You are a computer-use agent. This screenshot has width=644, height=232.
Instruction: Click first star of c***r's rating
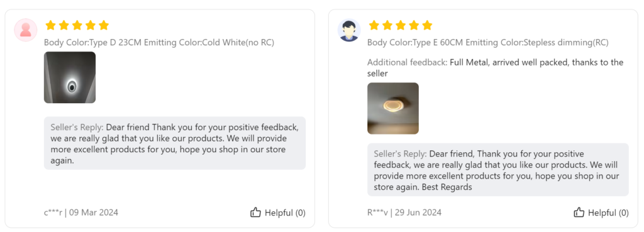coord(50,25)
